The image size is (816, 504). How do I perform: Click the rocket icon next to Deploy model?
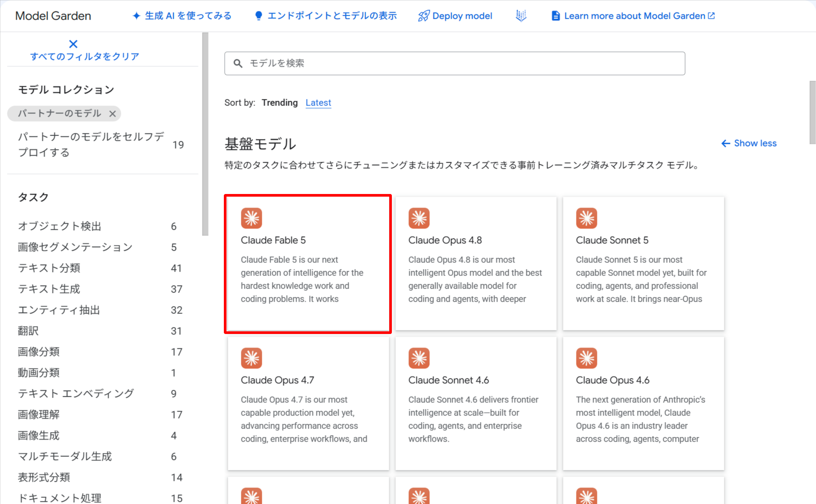click(423, 16)
